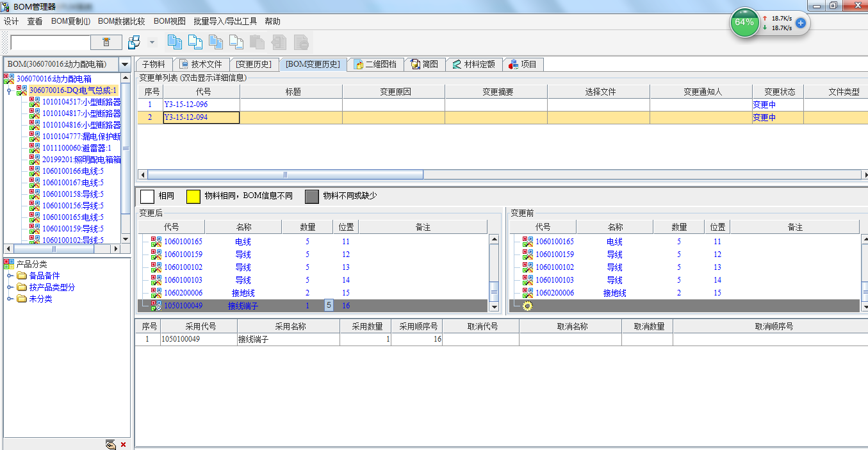Click the gear icon in 变更前 list
The image size is (868, 450).
tap(527, 306)
